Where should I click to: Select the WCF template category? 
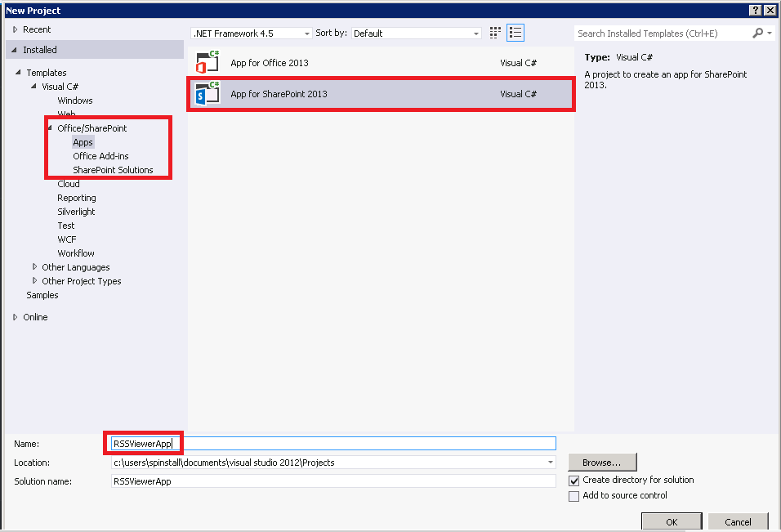point(67,239)
